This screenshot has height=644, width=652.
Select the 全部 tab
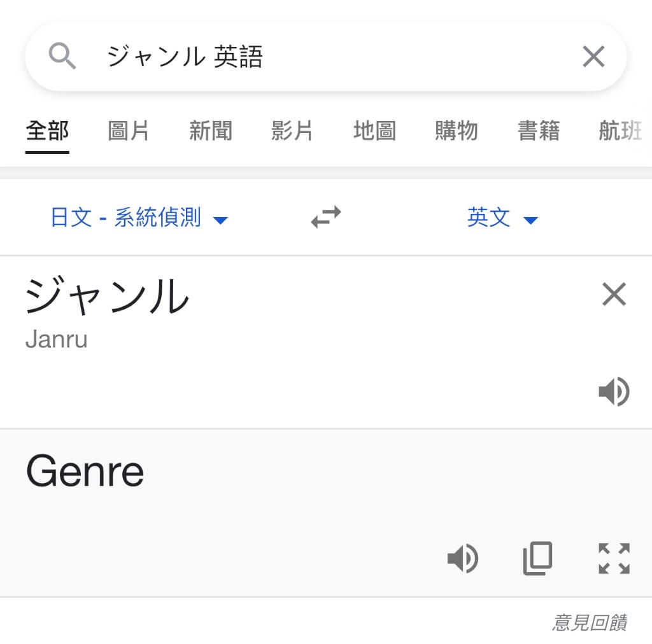(47, 131)
